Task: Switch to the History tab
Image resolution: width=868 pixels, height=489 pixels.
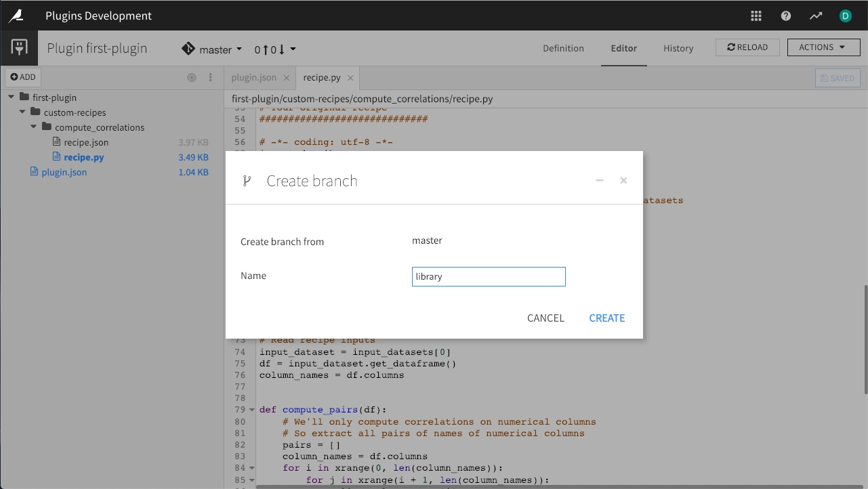Action: point(678,48)
